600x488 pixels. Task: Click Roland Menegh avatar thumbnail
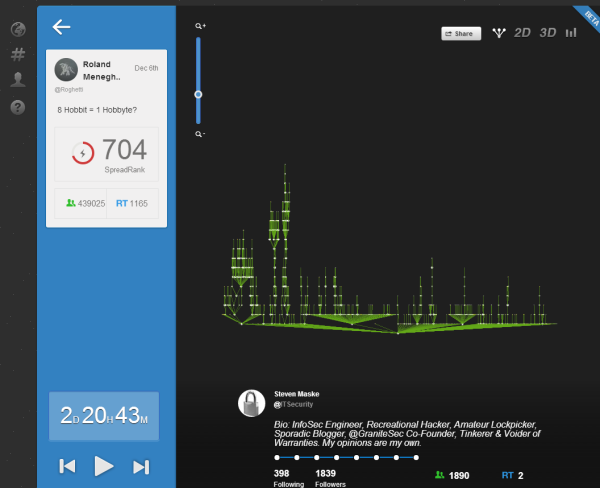66,70
